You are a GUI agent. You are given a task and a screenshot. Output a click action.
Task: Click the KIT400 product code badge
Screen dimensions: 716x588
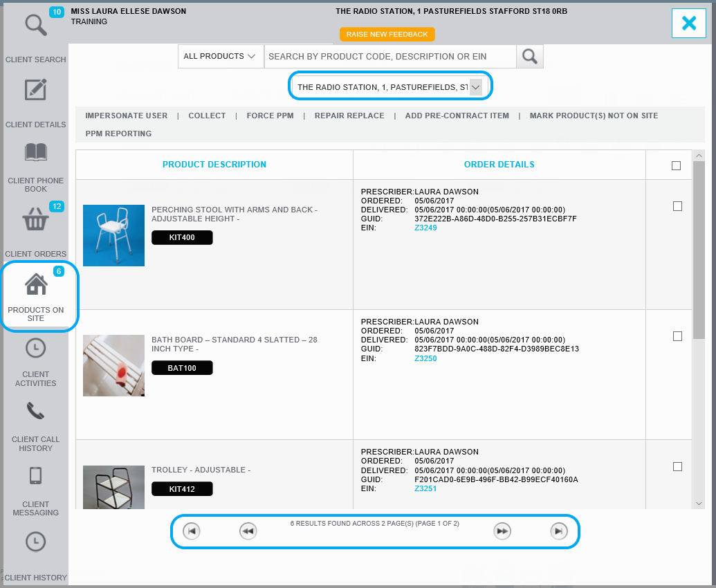click(182, 237)
